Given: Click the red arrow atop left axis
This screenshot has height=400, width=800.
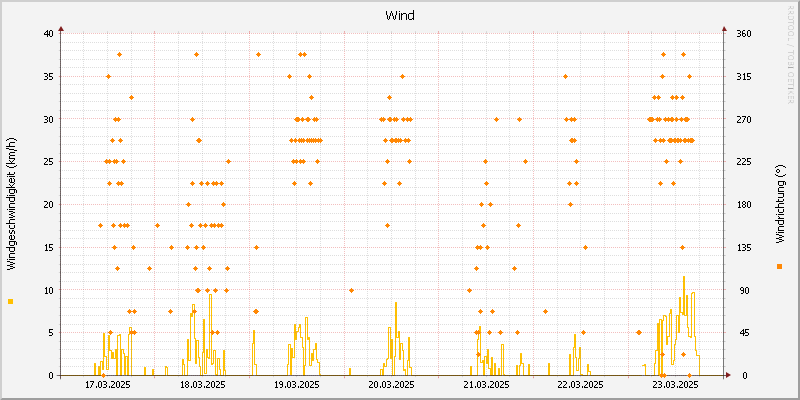Looking at the screenshot, I should click(x=62, y=29).
